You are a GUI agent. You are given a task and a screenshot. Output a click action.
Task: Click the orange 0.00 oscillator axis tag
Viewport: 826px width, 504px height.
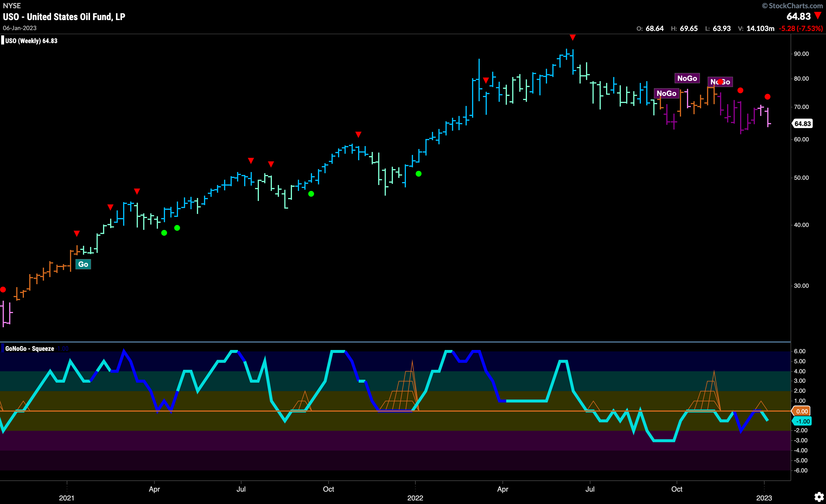click(801, 411)
